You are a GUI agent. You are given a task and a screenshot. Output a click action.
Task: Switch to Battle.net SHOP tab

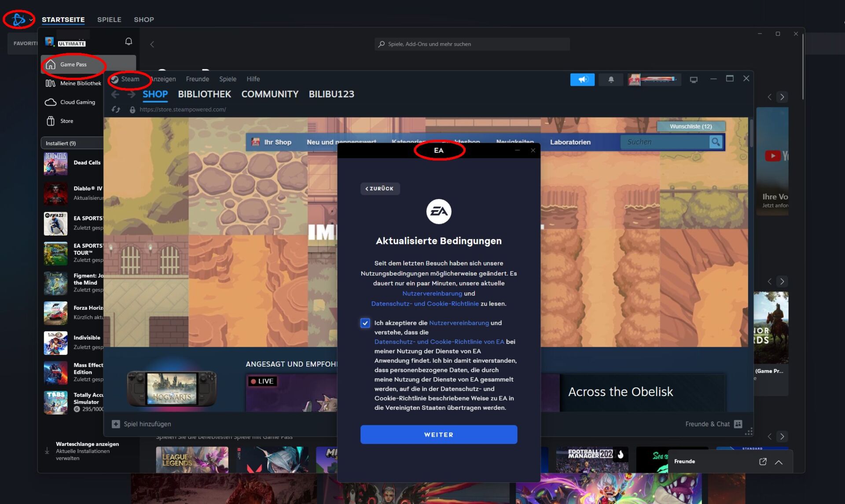point(144,20)
